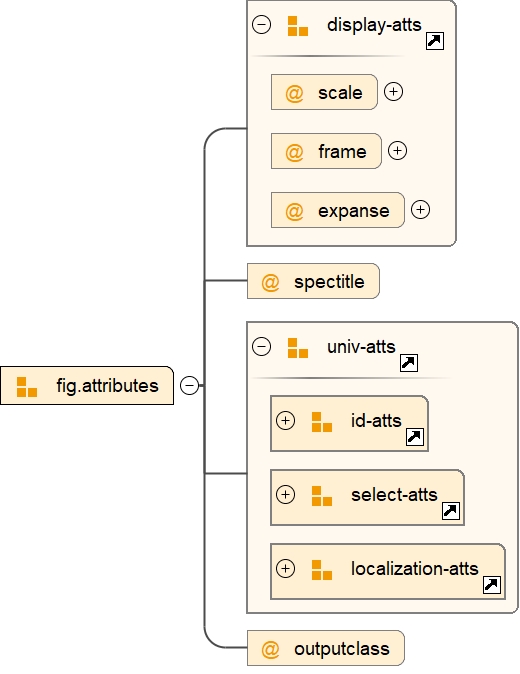Select the scale attribute label
The height and width of the screenshot is (674, 520).
pyautogui.click(x=340, y=92)
